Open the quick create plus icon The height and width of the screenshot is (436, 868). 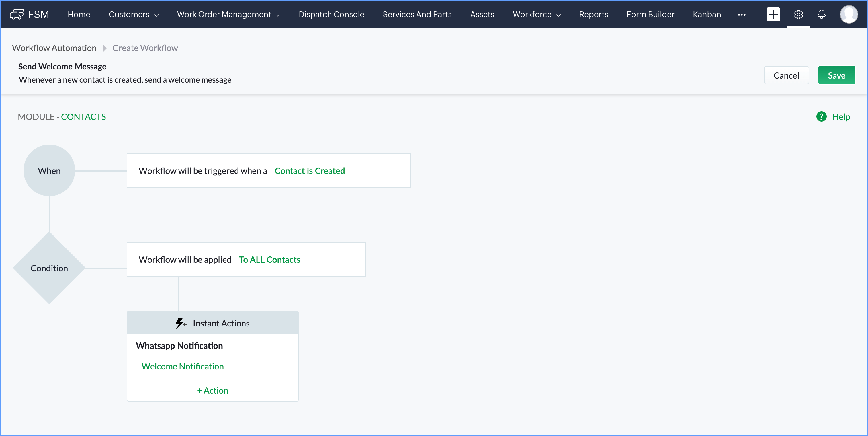[x=773, y=14]
